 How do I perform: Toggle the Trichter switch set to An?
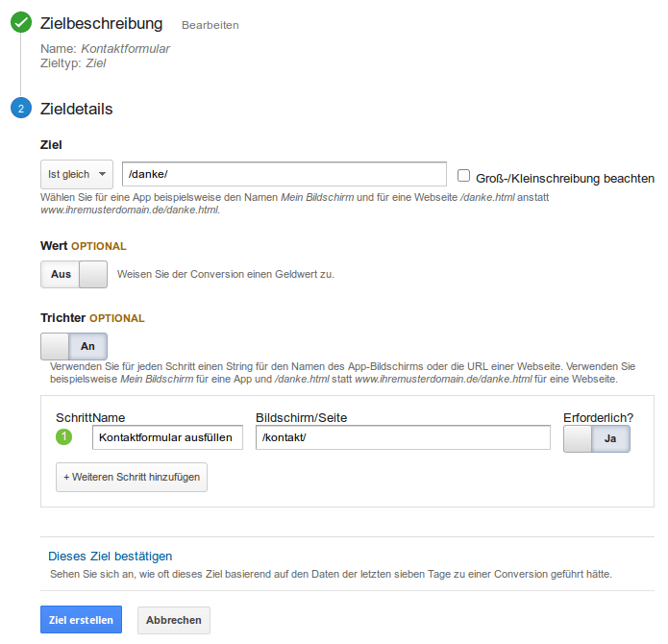(x=74, y=346)
